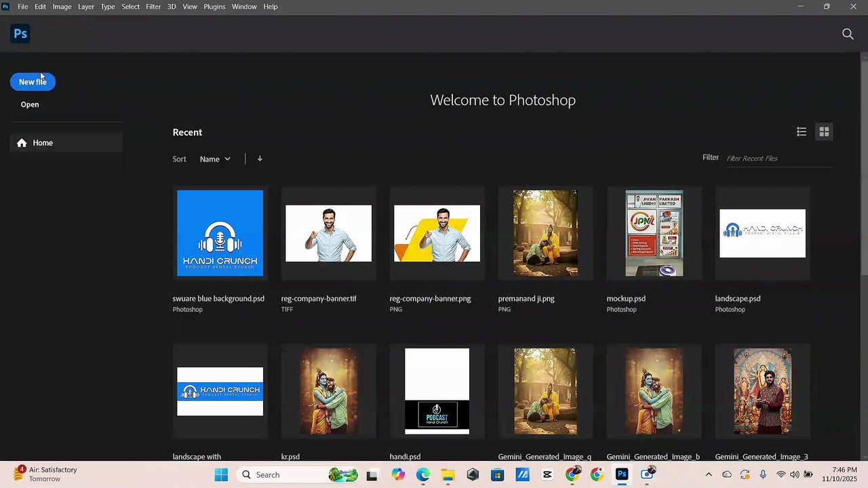Open handi.psd thumbnail
This screenshot has width=868, height=488.
pyautogui.click(x=437, y=391)
